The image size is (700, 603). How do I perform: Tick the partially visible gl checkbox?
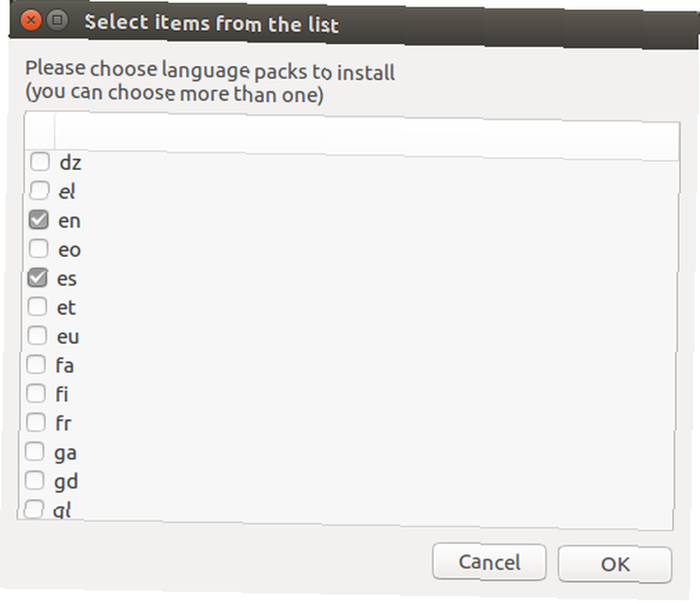pos(34,508)
